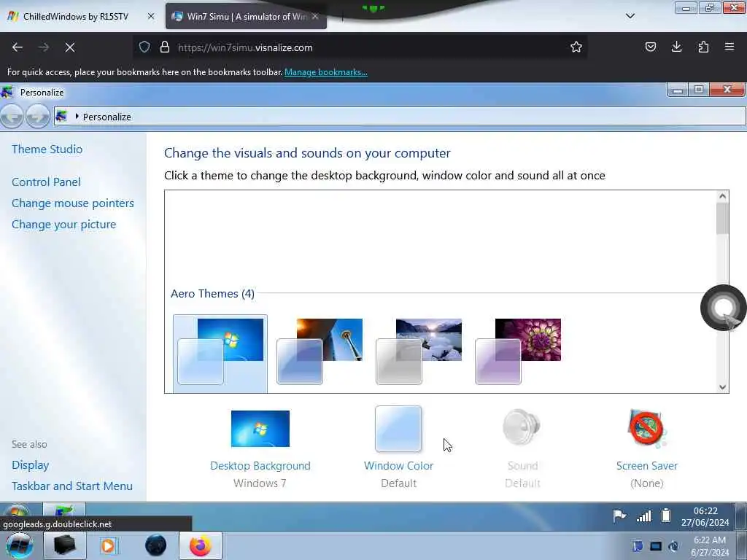Image resolution: width=747 pixels, height=560 pixels.
Task: Click the Personalize forward navigation button
Action: pos(38,116)
